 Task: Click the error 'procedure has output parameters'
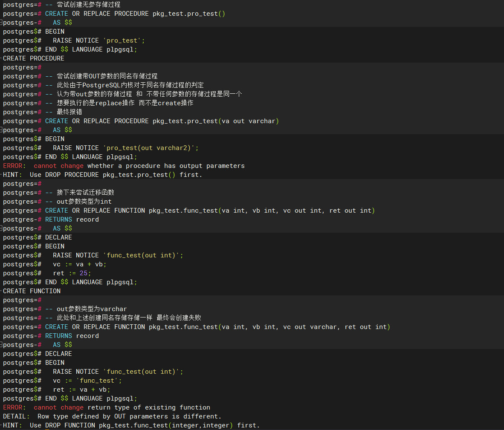124,166
